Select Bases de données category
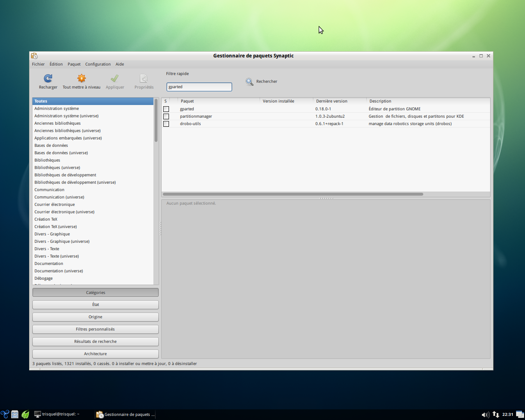This screenshot has width=525, height=420. click(93, 146)
